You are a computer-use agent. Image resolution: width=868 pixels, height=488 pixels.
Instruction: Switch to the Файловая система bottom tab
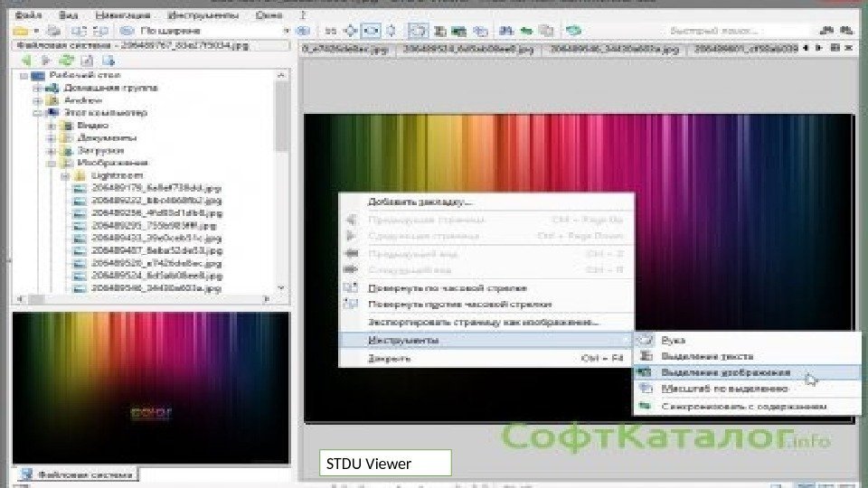76,474
